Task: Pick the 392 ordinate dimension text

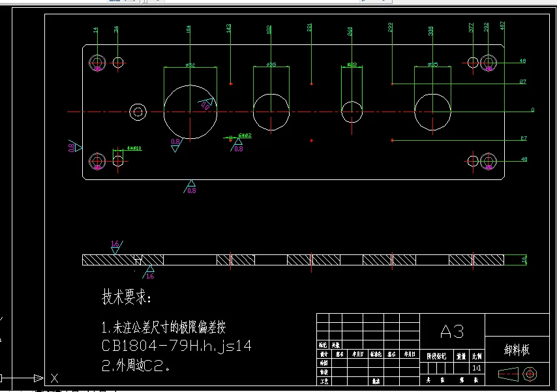Action: pyautogui.click(x=486, y=27)
